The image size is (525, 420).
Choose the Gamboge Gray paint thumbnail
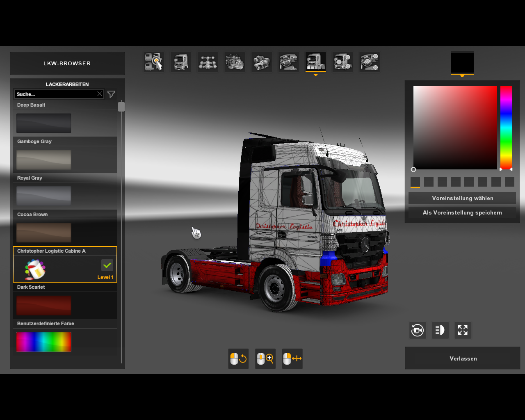point(44,160)
